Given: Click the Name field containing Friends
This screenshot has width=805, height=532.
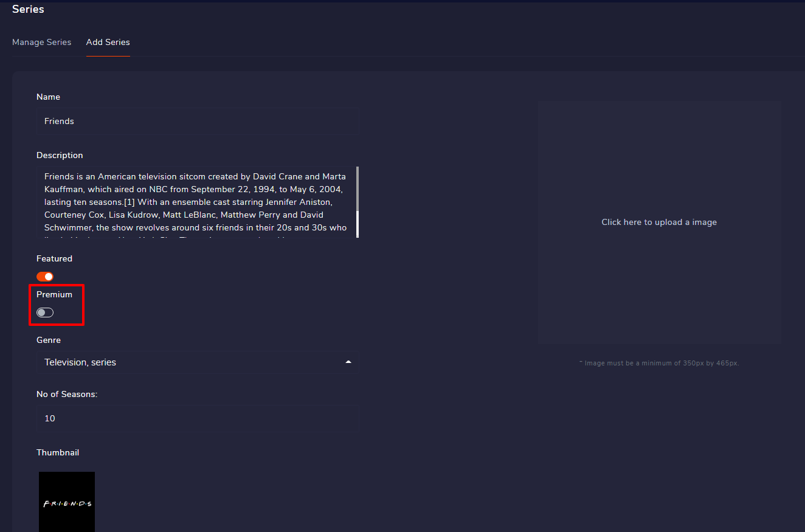Looking at the screenshot, I should coord(196,122).
